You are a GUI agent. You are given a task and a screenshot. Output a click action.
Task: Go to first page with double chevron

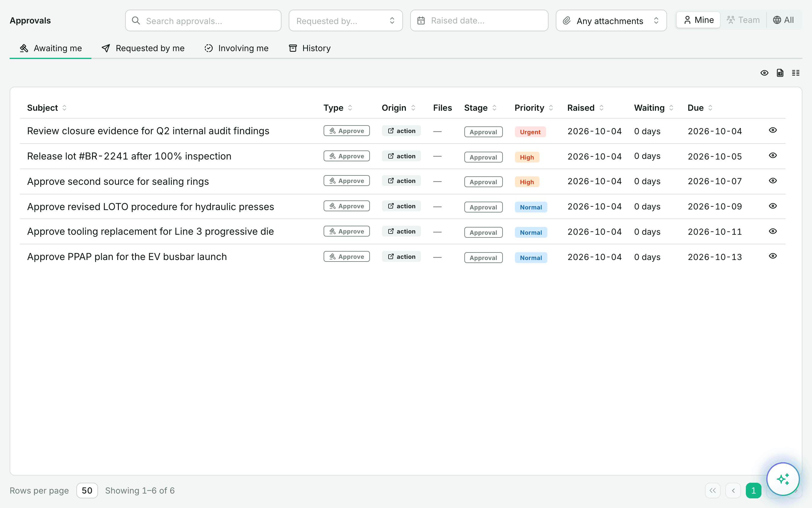713,491
